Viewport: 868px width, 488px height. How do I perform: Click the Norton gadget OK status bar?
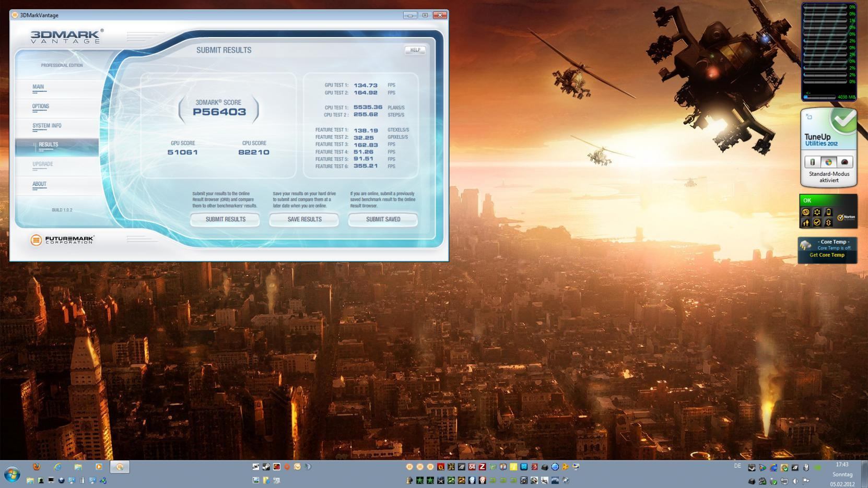coord(828,200)
